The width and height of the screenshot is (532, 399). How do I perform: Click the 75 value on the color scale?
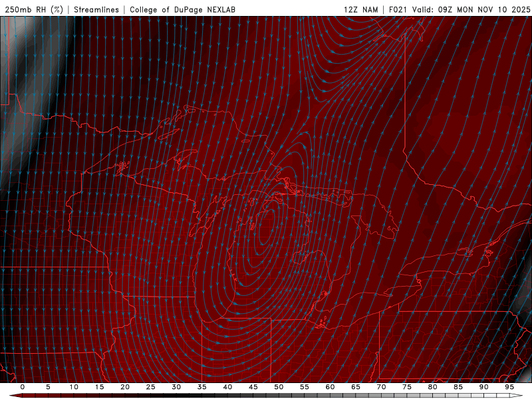(407, 387)
